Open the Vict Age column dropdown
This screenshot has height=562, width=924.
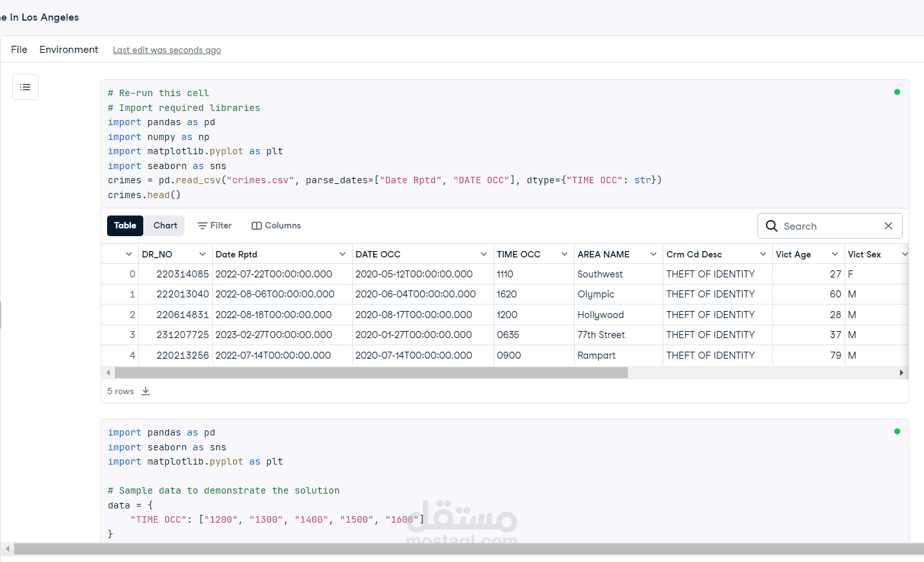(x=835, y=254)
